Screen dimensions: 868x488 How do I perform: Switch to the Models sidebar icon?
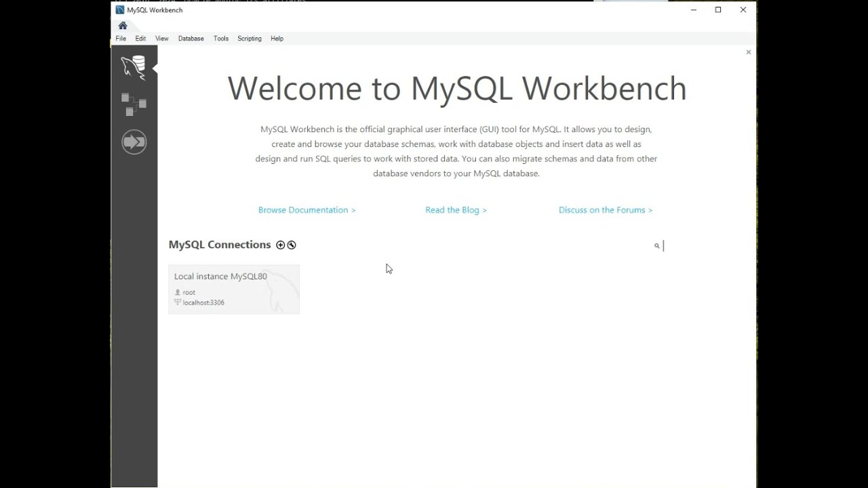point(134,104)
